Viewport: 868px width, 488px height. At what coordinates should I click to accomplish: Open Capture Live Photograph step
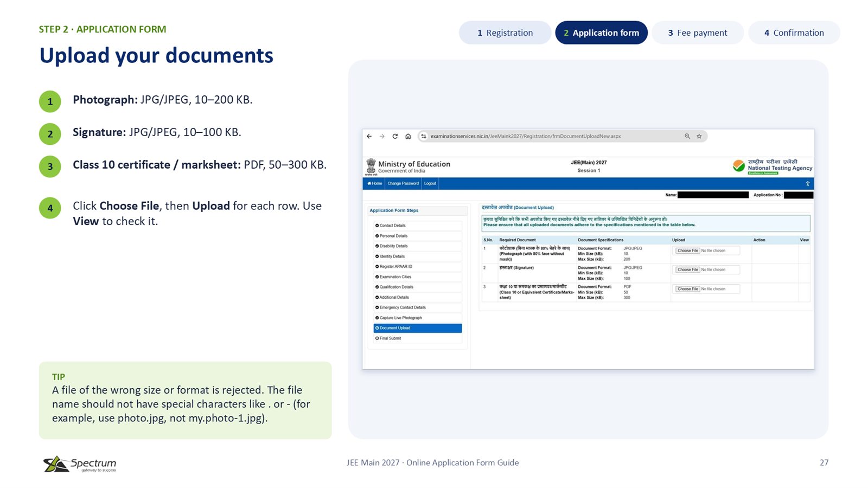[418, 318]
